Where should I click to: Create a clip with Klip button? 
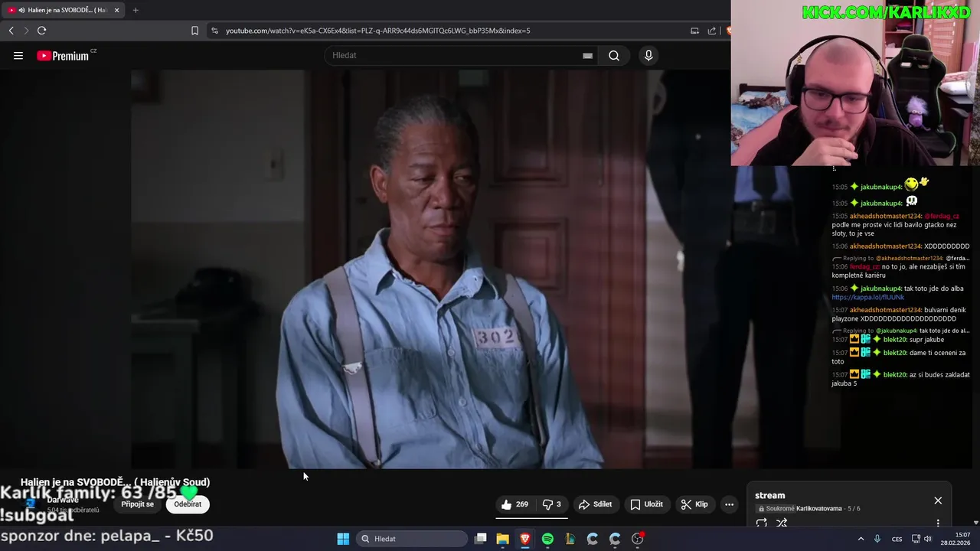(694, 504)
